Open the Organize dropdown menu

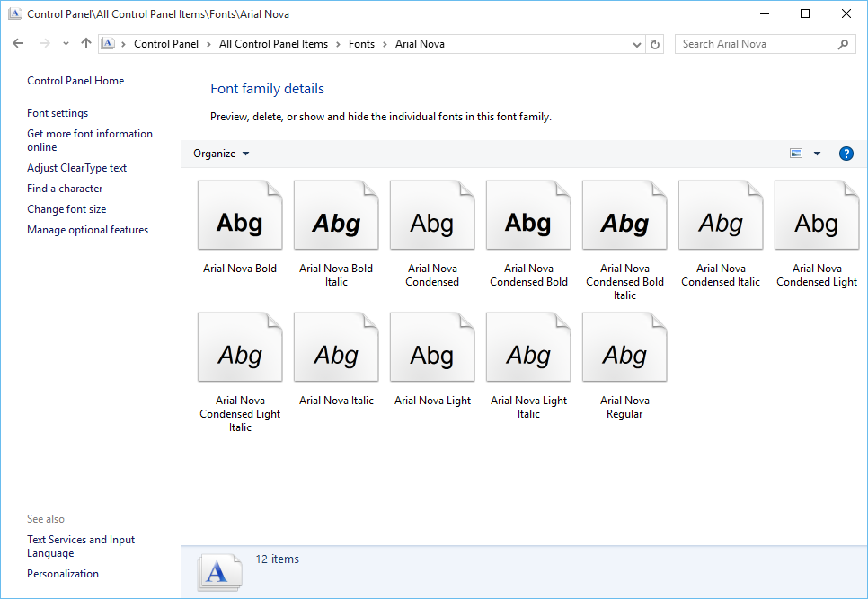(x=221, y=154)
